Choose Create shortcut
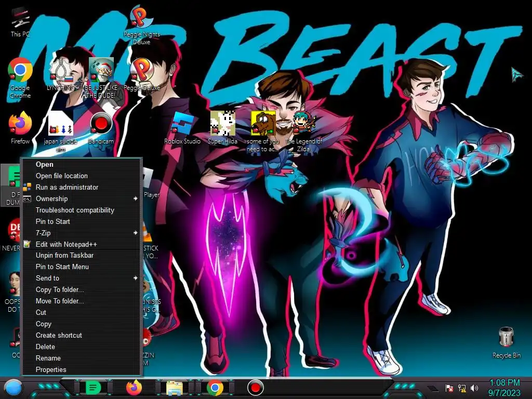 (x=81, y=335)
